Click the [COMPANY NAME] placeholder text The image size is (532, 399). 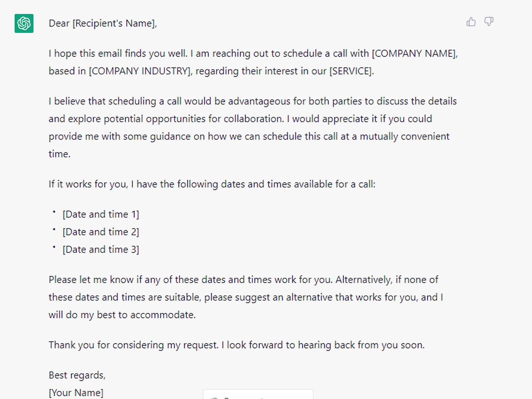(x=414, y=54)
